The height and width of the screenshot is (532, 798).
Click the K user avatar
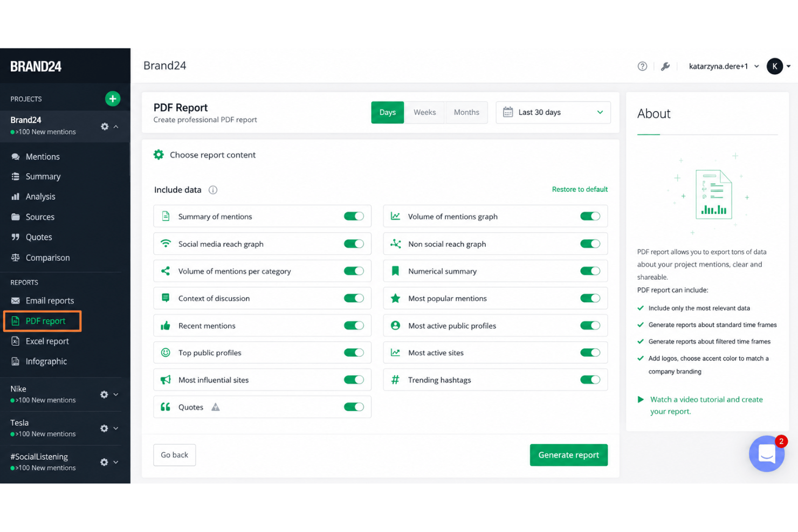pos(775,66)
